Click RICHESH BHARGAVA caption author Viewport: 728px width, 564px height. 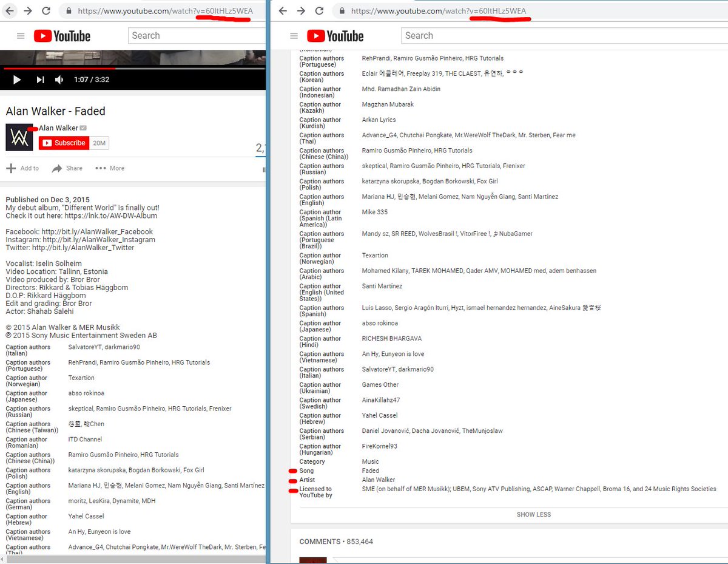(x=392, y=338)
